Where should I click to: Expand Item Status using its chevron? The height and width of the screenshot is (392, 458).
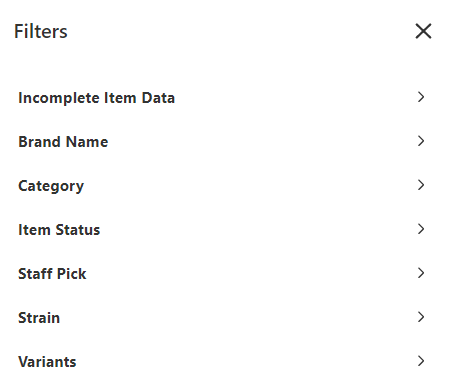click(x=421, y=229)
